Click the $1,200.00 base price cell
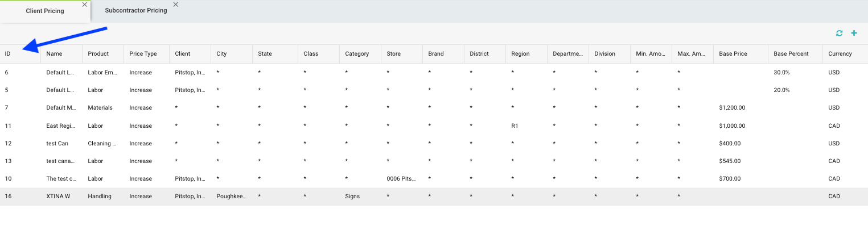 click(732, 108)
